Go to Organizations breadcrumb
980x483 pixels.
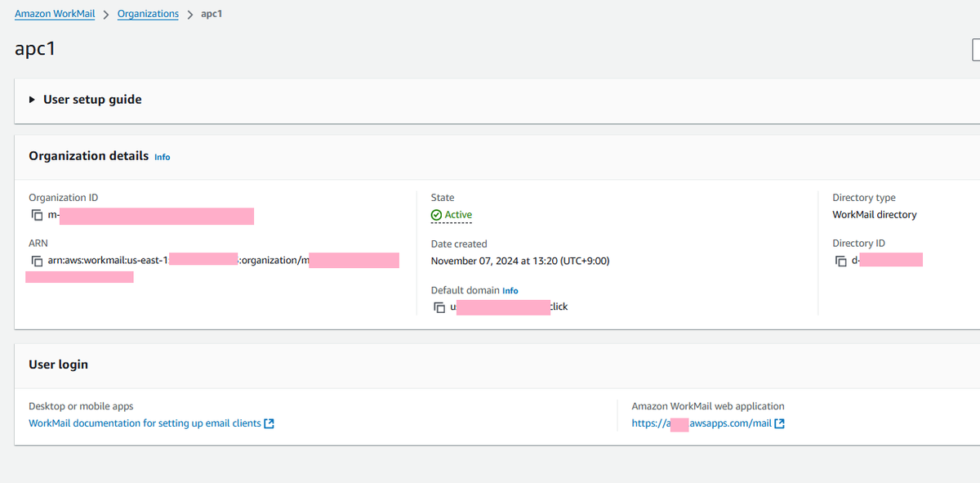click(x=148, y=14)
